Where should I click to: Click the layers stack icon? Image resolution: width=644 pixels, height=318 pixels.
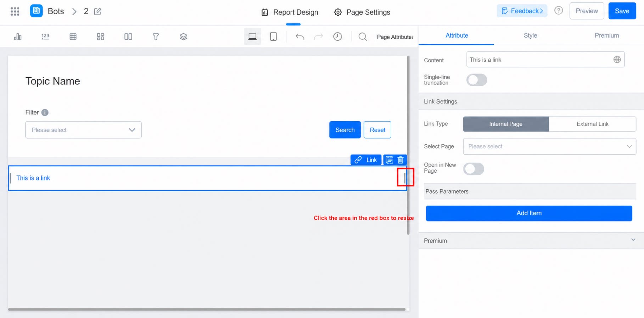pos(183,37)
